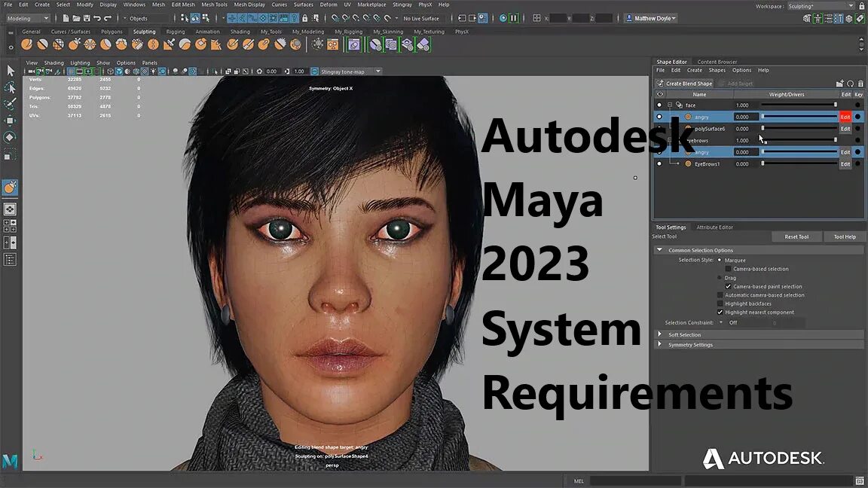This screenshot has width=868, height=488.
Task: Open the Modeling menu set dropdown
Action: [x=28, y=18]
